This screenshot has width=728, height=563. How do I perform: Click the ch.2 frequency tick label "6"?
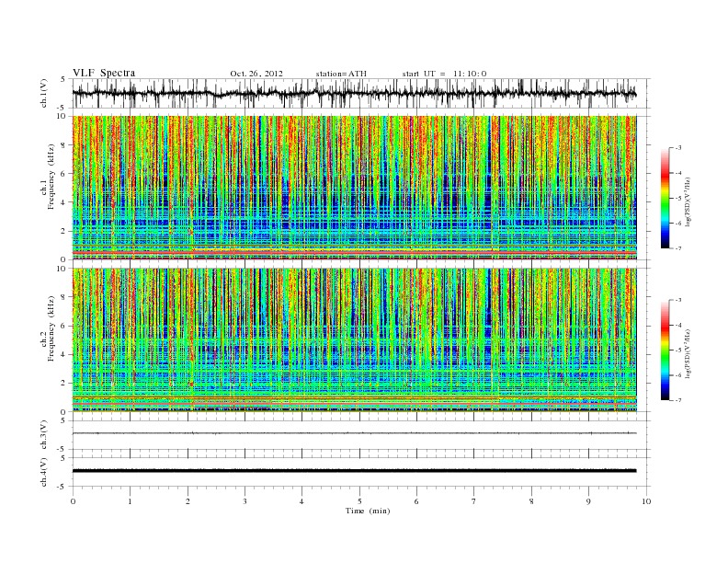tap(64, 326)
